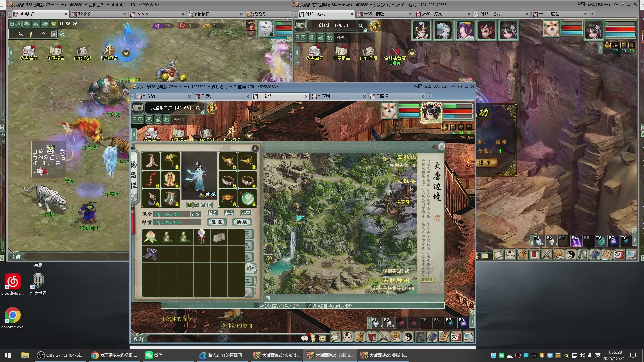The width and height of the screenshot is (644, 362).
Task: Open the yin-yang skills icon in 大雁塔二层 window
Action: click(x=408, y=337)
